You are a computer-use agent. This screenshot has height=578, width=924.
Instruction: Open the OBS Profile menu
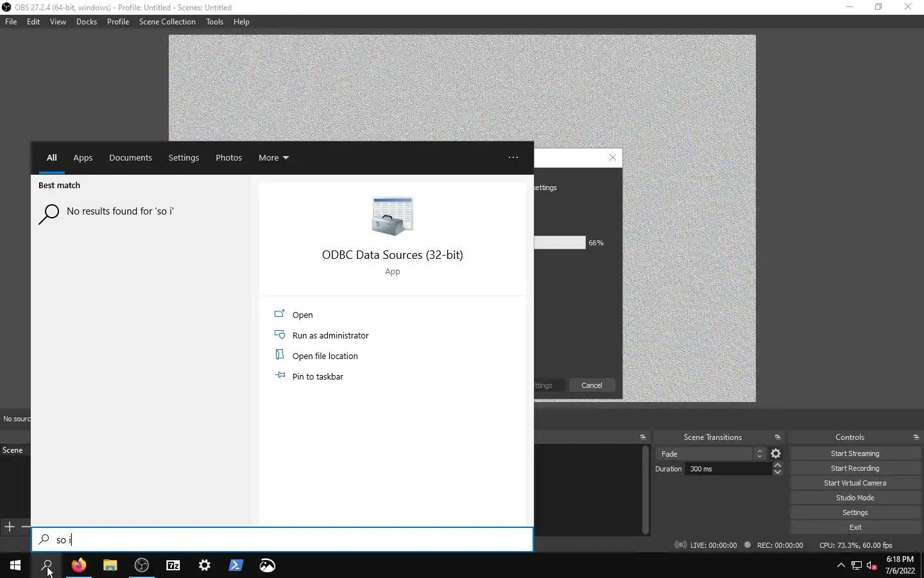pyautogui.click(x=118, y=22)
